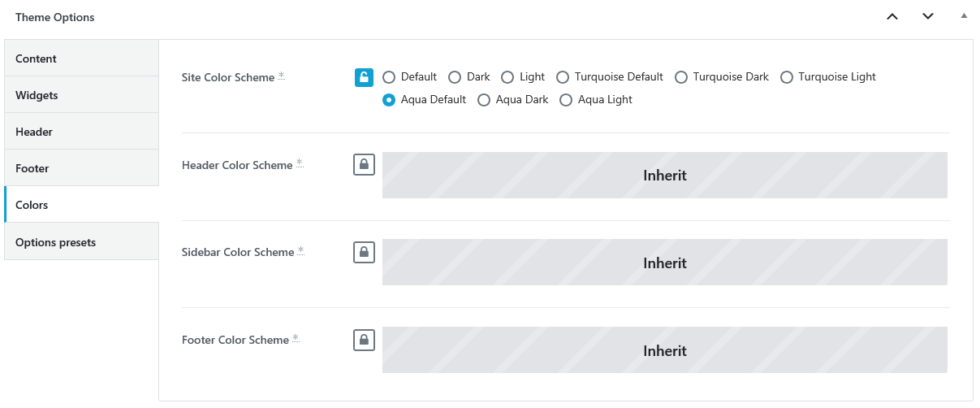Viewport: 980px width, 408px height.
Task: Click asterisk info mark beside Header Color Scheme
Action: 300,163
